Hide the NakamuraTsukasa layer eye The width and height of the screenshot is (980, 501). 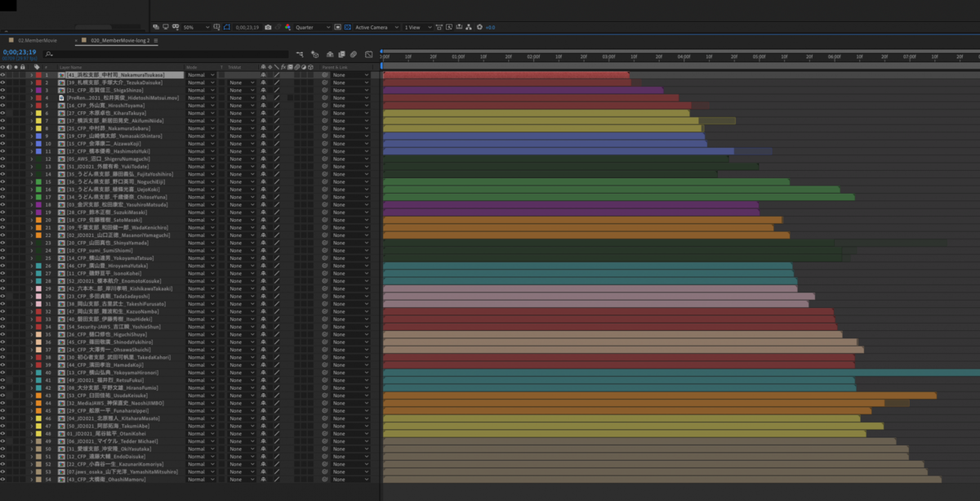pyautogui.click(x=3, y=75)
